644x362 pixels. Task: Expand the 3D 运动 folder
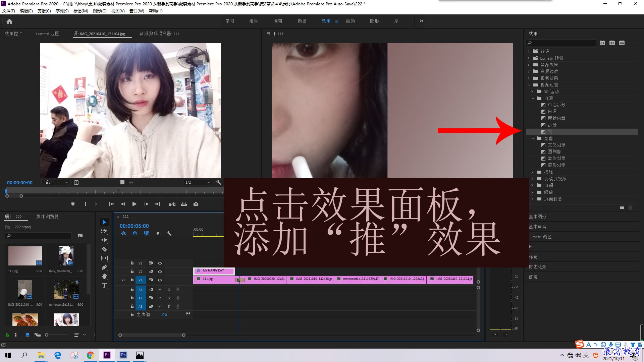click(x=532, y=92)
